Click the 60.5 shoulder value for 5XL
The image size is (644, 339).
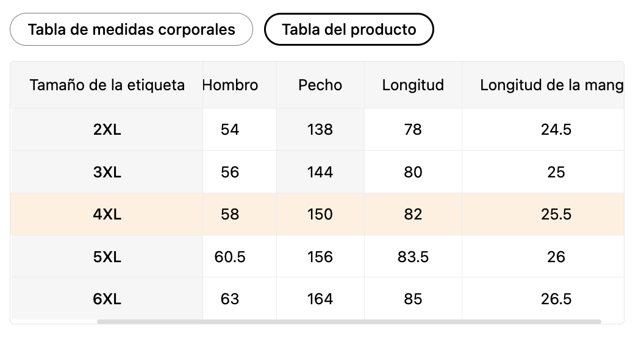click(230, 257)
